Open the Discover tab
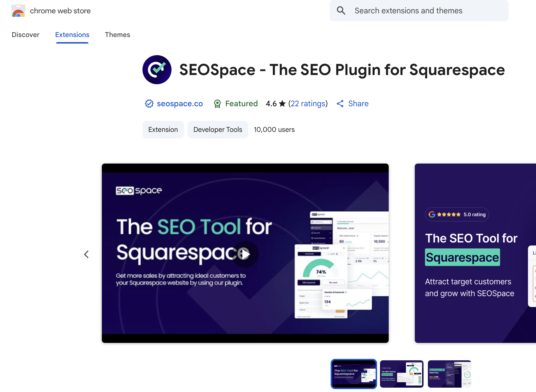The width and height of the screenshot is (536, 392). pos(25,35)
